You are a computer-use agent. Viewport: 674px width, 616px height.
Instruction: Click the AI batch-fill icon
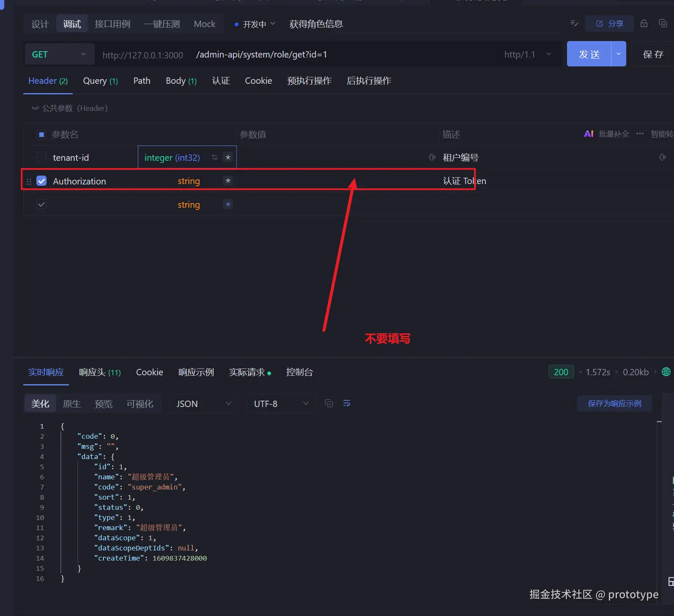[589, 134]
